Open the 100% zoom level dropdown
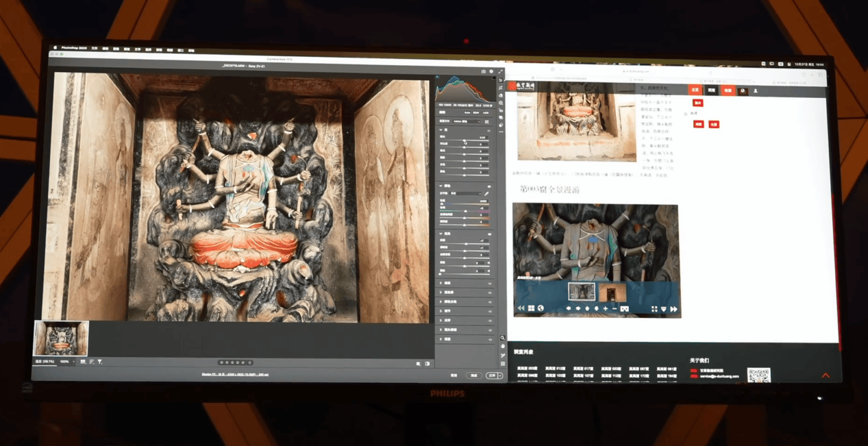This screenshot has width=868, height=446. (x=66, y=362)
